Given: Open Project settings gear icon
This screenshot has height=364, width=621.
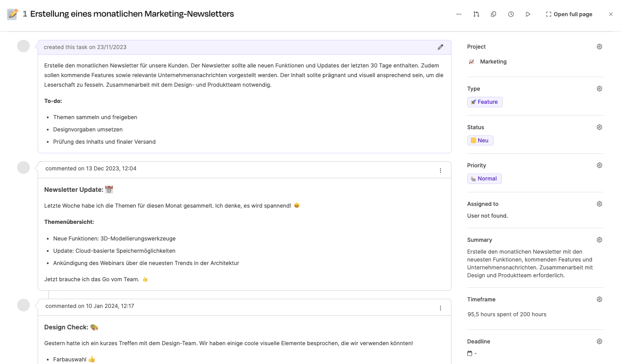Looking at the screenshot, I should (599, 47).
